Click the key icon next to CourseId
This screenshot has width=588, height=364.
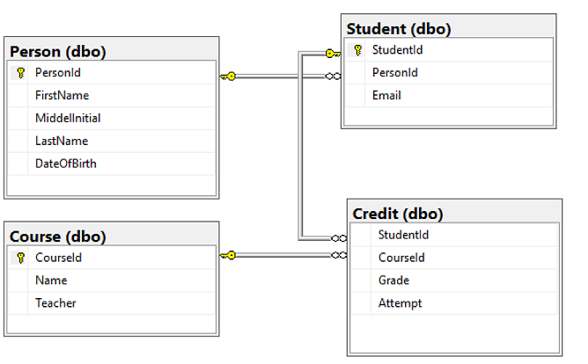pos(21,258)
